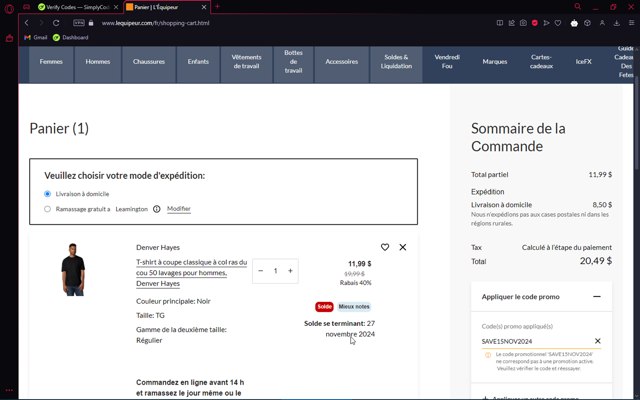Select Livraison à domicile radio button
The height and width of the screenshot is (400, 640).
pyautogui.click(x=47, y=194)
